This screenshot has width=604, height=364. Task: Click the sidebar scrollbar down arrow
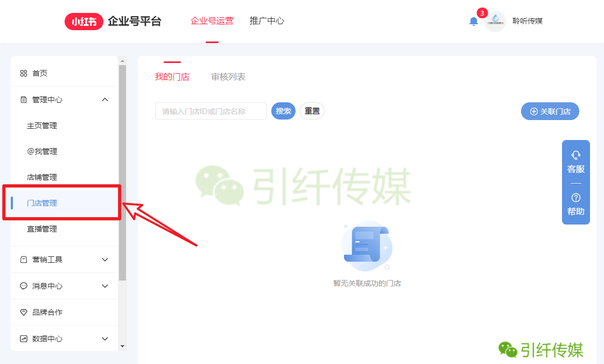(123, 346)
